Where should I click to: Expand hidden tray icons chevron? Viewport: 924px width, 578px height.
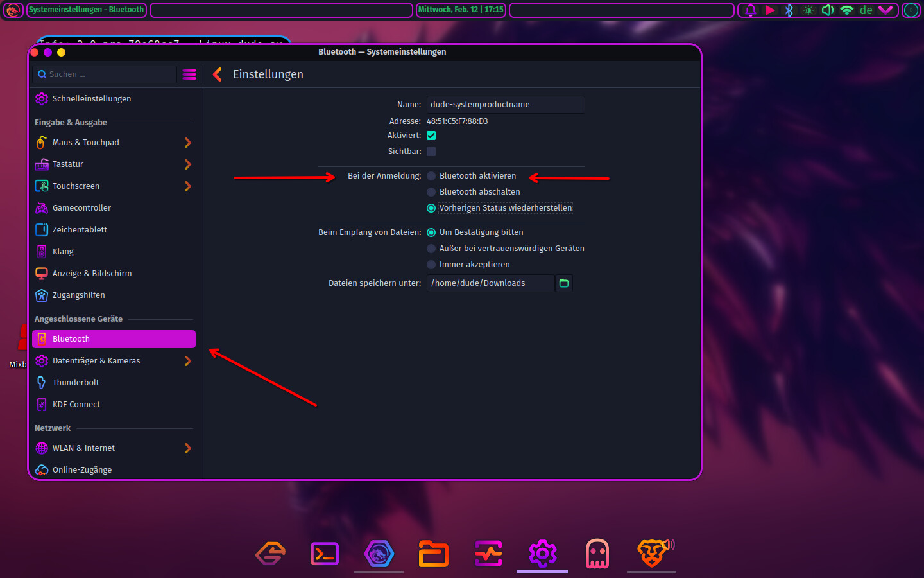point(886,10)
